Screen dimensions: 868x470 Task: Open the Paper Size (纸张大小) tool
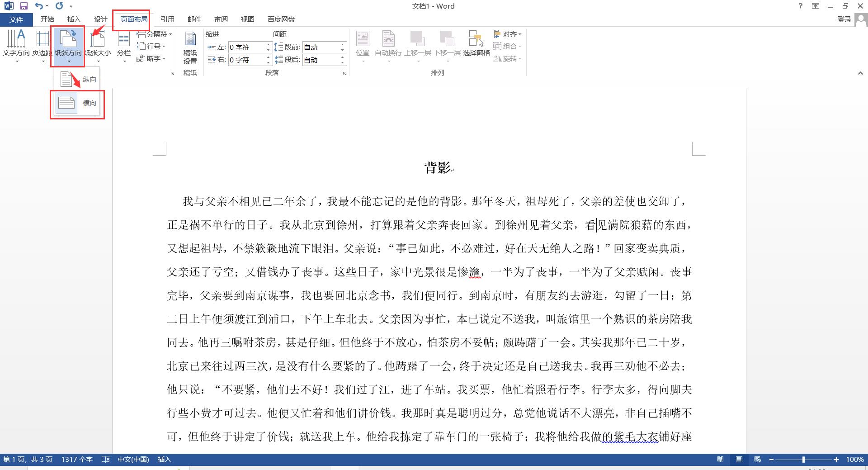(x=98, y=45)
